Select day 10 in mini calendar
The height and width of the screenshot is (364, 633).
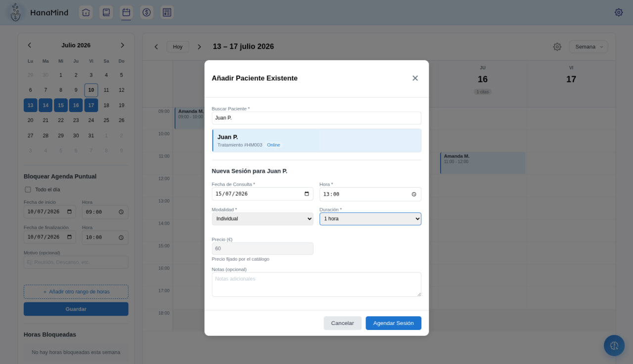[x=91, y=90]
